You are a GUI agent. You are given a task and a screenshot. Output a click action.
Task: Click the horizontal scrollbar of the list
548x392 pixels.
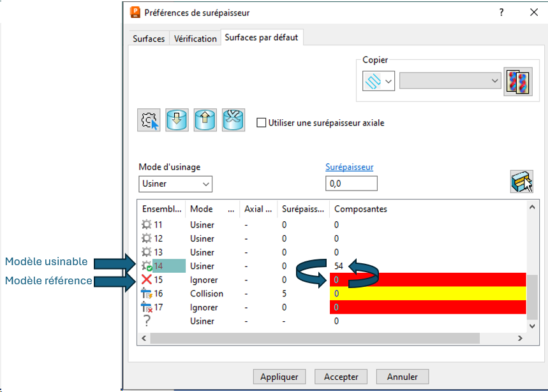[x=332, y=338]
